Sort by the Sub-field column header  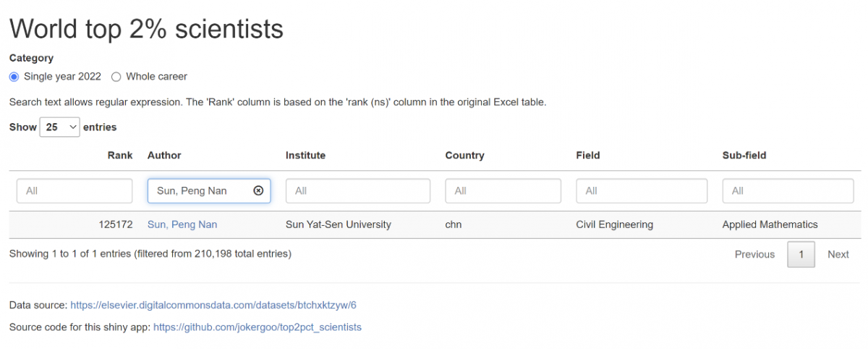744,155
